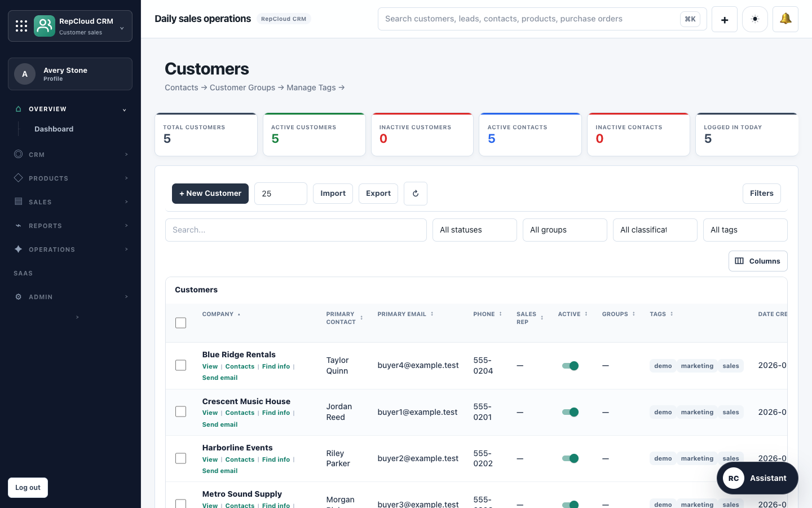The image size is (812, 508).
Task: Click the Products diamond icon in sidebar
Action: coord(19,178)
